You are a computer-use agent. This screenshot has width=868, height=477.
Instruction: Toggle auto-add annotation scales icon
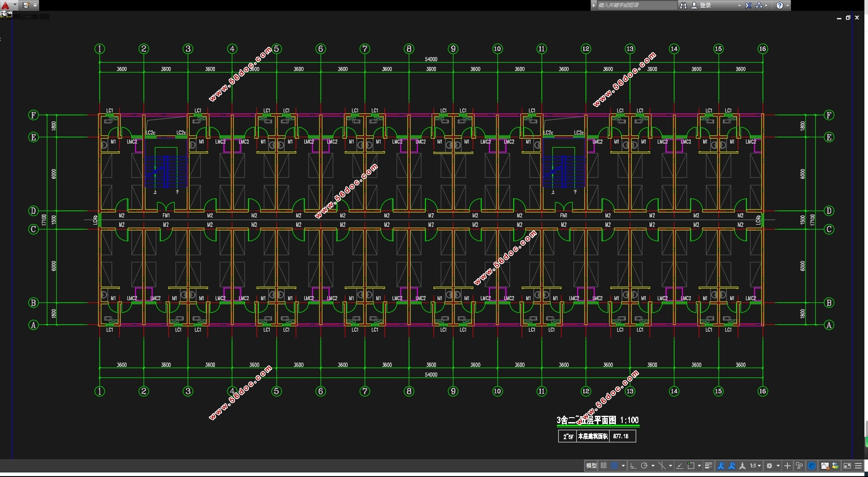(732, 466)
